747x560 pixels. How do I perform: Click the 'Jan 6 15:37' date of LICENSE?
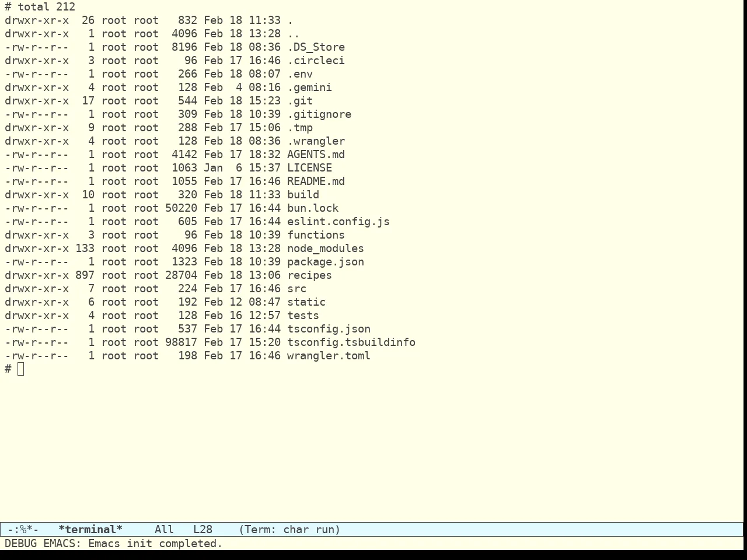coord(242,168)
